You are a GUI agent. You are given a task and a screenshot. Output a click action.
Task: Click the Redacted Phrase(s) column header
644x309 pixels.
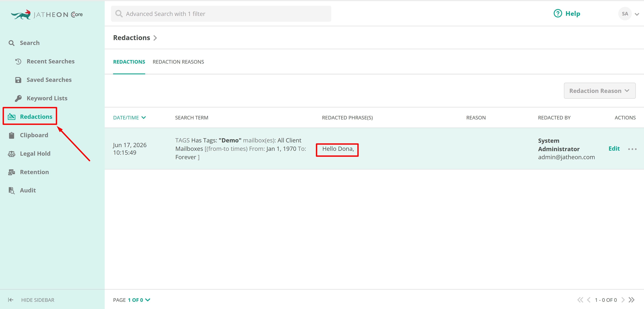pos(347,118)
